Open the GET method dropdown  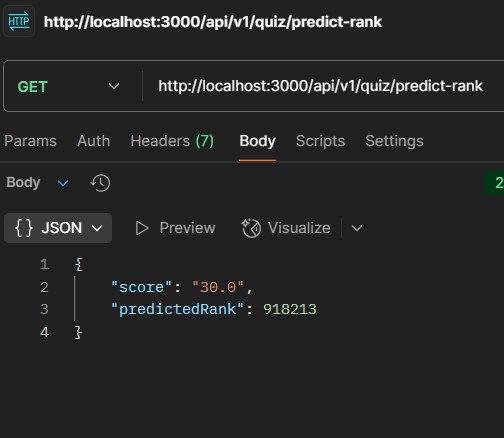(x=68, y=86)
